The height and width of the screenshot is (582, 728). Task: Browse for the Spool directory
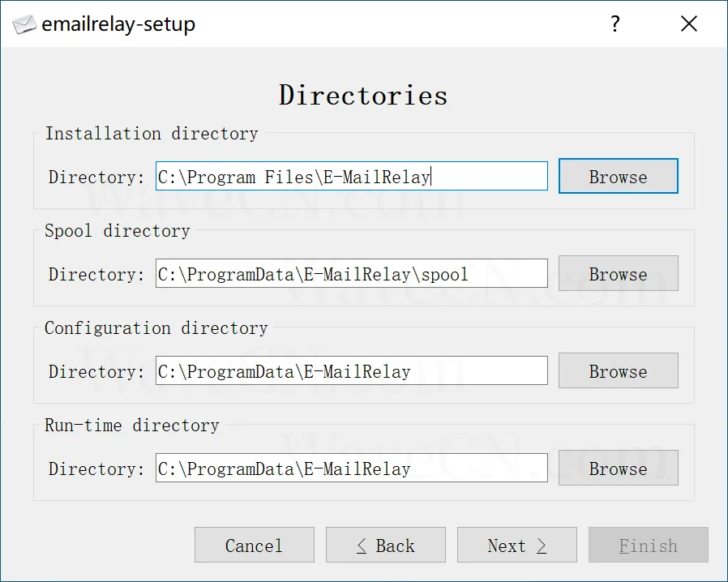(618, 273)
